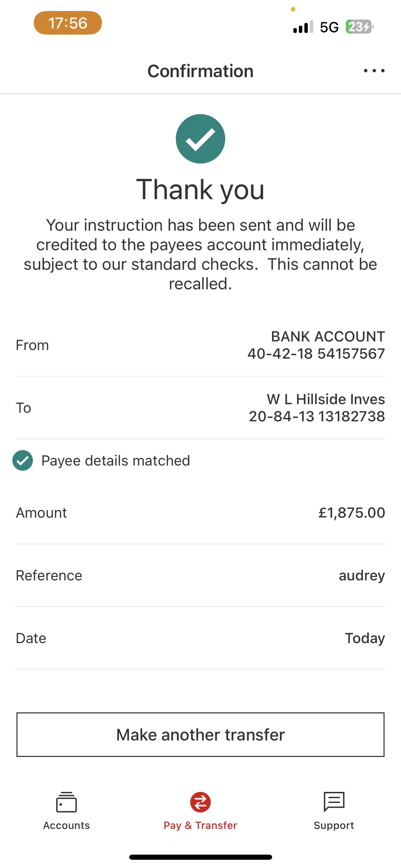Screen dimensions: 401x868
Task: Tap the orange 17:56 time pill
Action: (68, 23)
